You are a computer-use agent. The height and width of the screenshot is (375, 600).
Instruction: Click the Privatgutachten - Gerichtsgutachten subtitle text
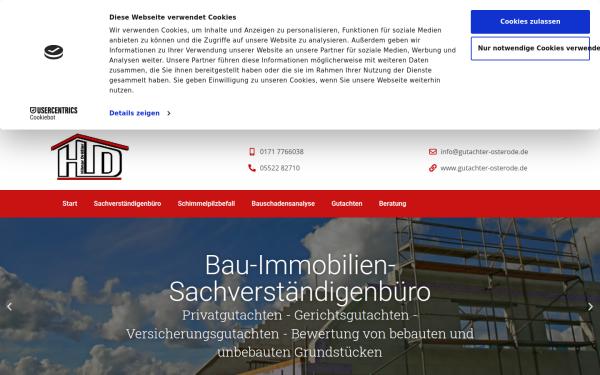point(300,334)
